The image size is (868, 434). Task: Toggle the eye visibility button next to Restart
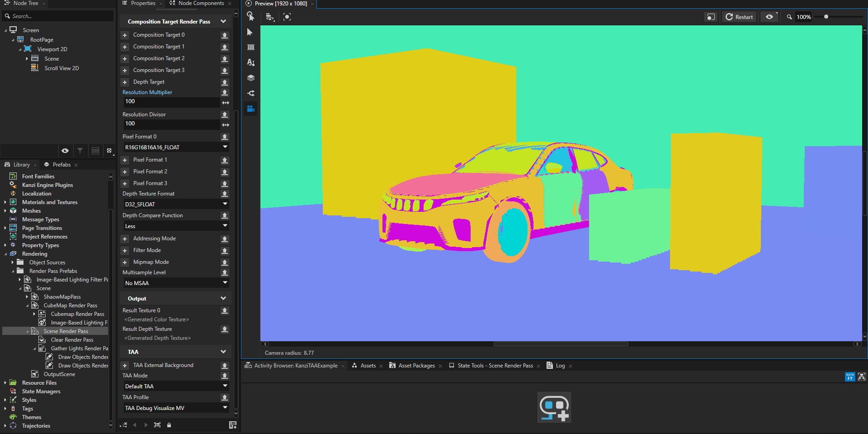point(769,17)
